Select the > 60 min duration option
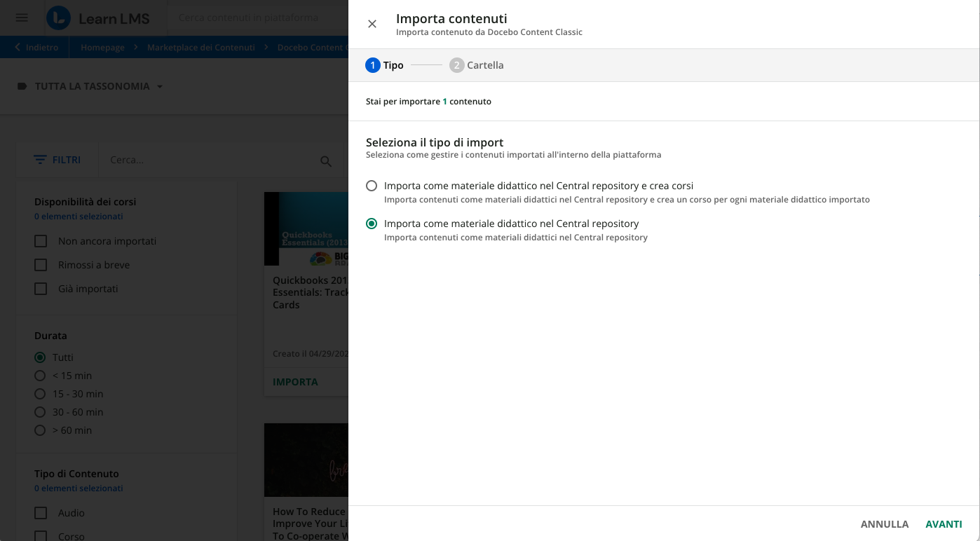This screenshot has width=980, height=541. click(40, 430)
